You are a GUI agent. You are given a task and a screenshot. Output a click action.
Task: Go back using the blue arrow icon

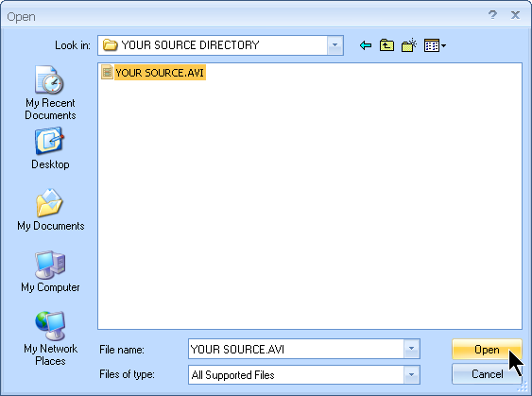(x=366, y=45)
